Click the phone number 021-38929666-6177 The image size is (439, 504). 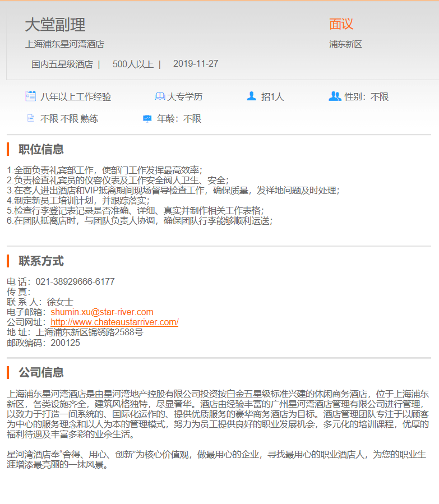coord(75,281)
